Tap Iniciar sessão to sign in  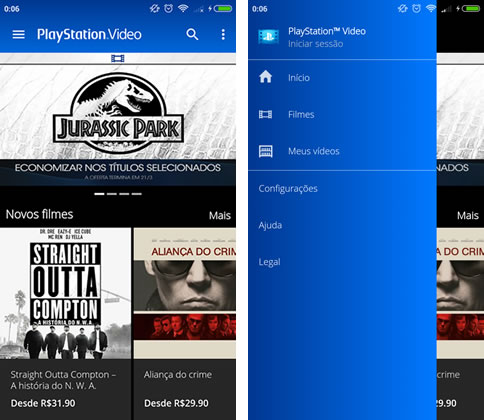pos(315,44)
